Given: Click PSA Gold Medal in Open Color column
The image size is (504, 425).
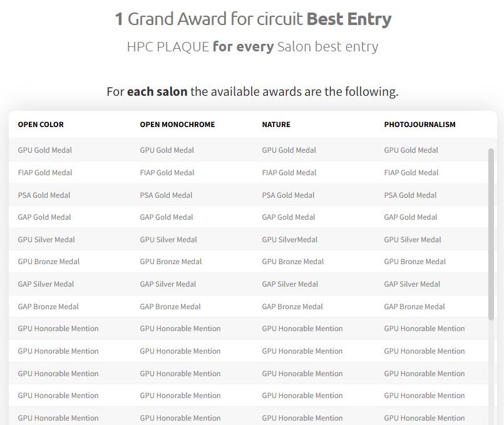Looking at the screenshot, I should (x=44, y=195).
